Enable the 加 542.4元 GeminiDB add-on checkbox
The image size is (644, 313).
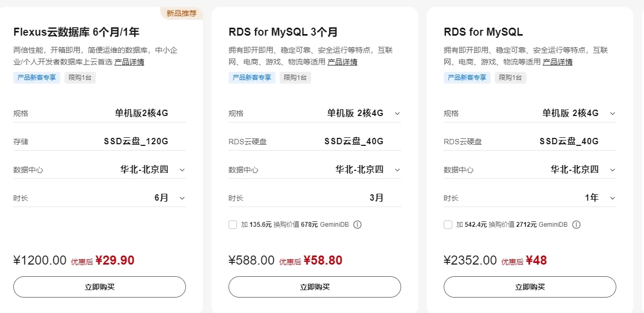(448, 225)
